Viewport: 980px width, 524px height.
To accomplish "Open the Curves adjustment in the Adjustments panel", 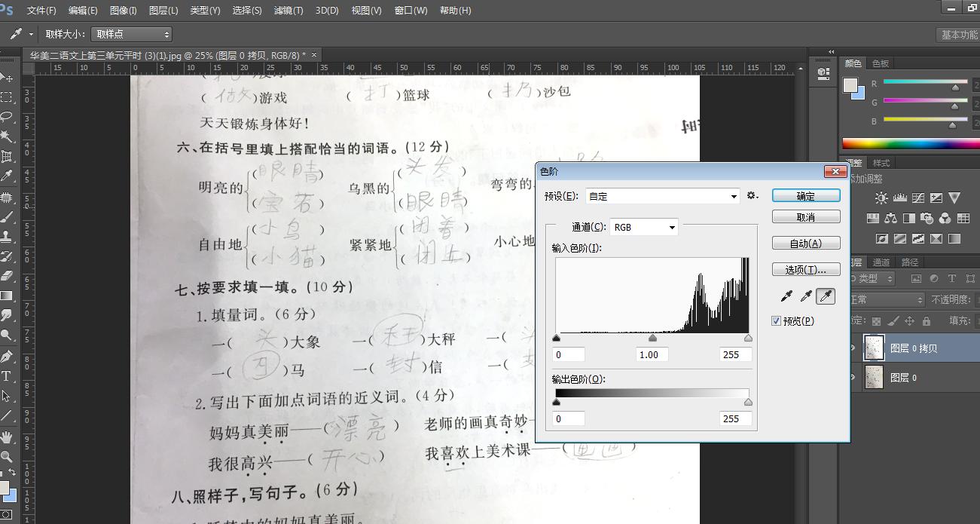I will 918,198.
